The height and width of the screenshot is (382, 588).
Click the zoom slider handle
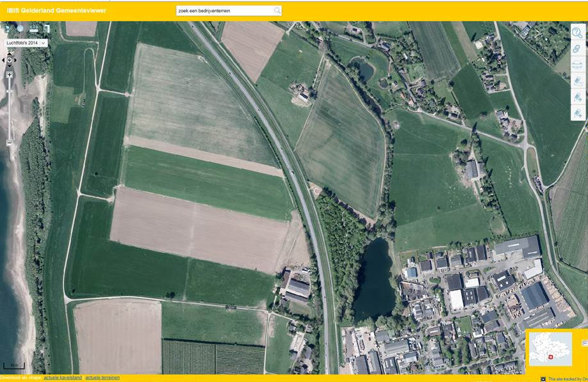pyautogui.click(x=9, y=92)
